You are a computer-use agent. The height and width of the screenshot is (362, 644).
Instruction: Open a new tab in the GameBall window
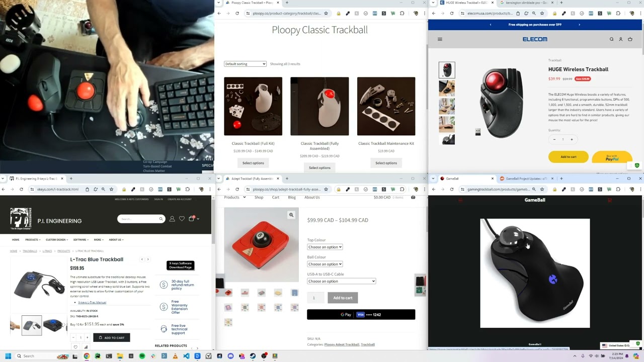(x=561, y=178)
